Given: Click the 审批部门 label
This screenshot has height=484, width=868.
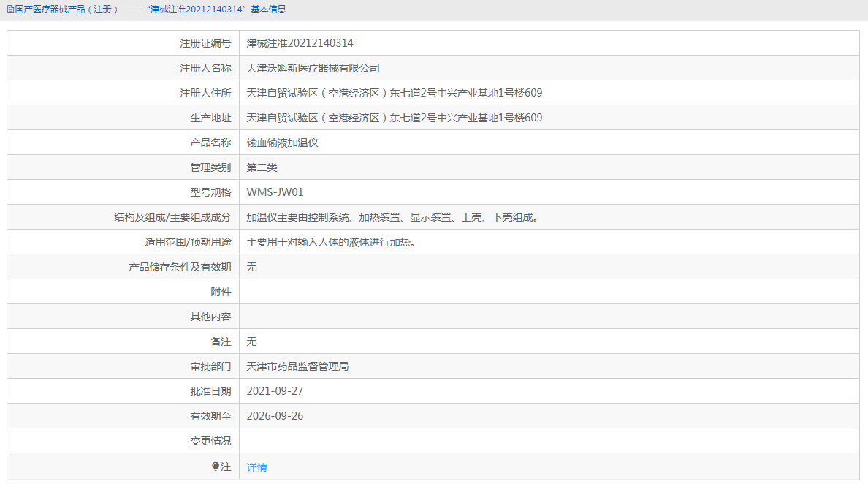Looking at the screenshot, I should 210,366.
